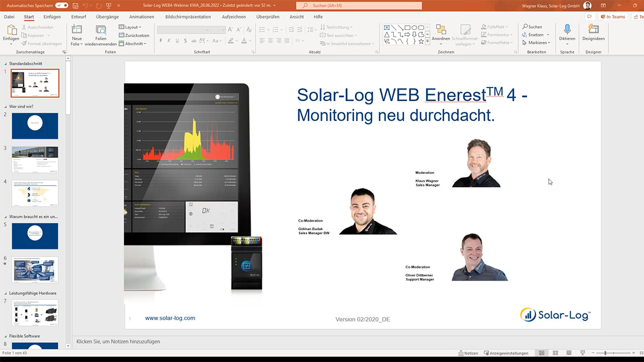Select slide 7 thumbnail
Image resolution: width=644 pixels, height=362 pixels.
(x=35, y=313)
